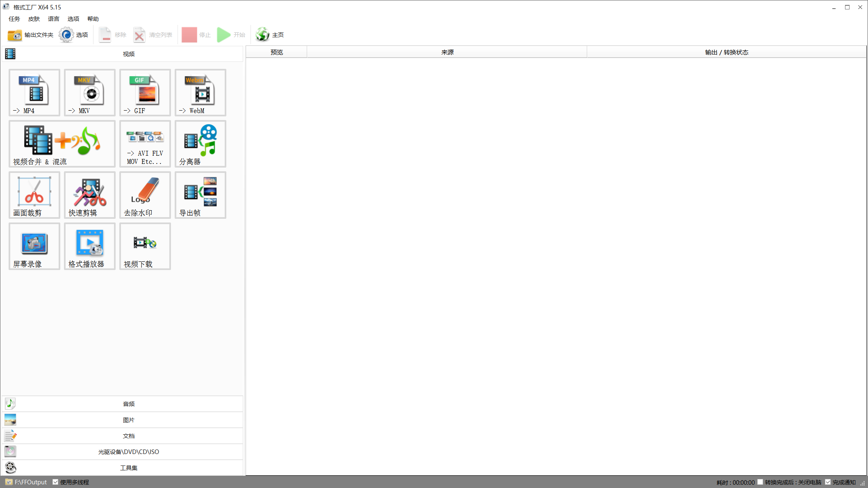The image size is (868, 488).
Task: Open the 画面裁剪 crop tool
Action: (x=34, y=195)
